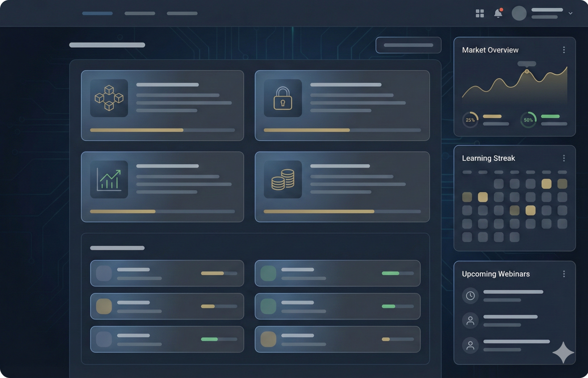588x378 pixels.
Task: Click the presenter icon for the second webinar
Action: pyautogui.click(x=470, y=320)
